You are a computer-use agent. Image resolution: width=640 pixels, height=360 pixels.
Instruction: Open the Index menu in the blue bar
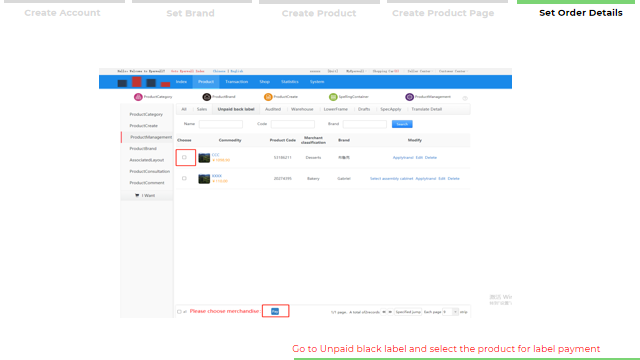click(x=181, y=82)
